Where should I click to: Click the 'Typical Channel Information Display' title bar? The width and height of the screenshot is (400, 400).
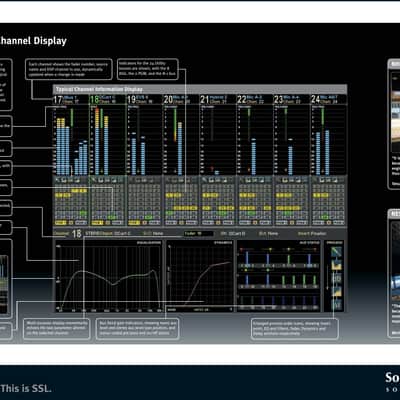[200, 89]
